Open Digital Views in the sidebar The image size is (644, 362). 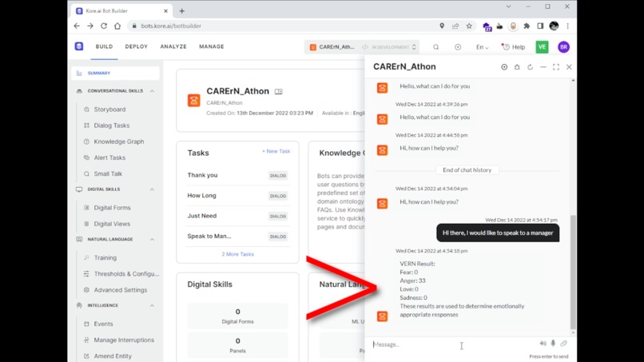[x=112, y=224]
